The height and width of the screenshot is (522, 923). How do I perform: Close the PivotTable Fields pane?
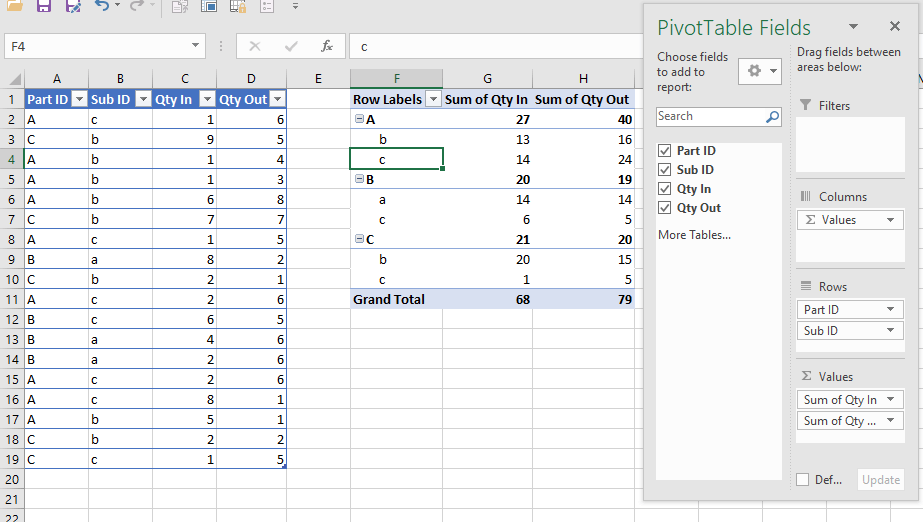pos(895,26)
